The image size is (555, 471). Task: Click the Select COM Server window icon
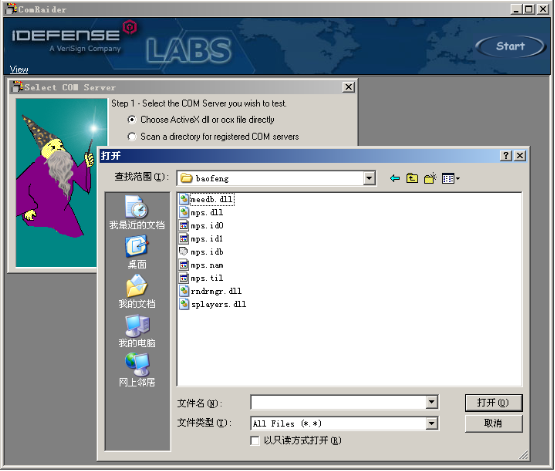coord(17,87)
